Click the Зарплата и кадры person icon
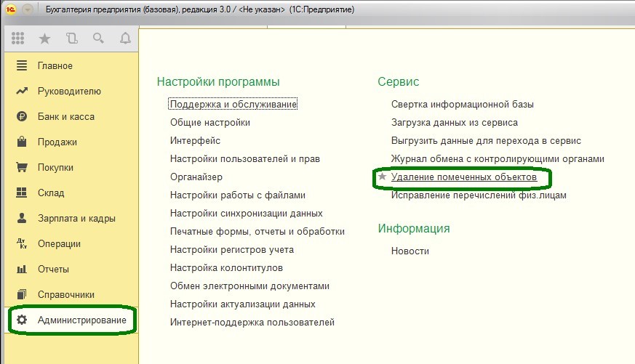The image size is (635, 364). (22, 218)
